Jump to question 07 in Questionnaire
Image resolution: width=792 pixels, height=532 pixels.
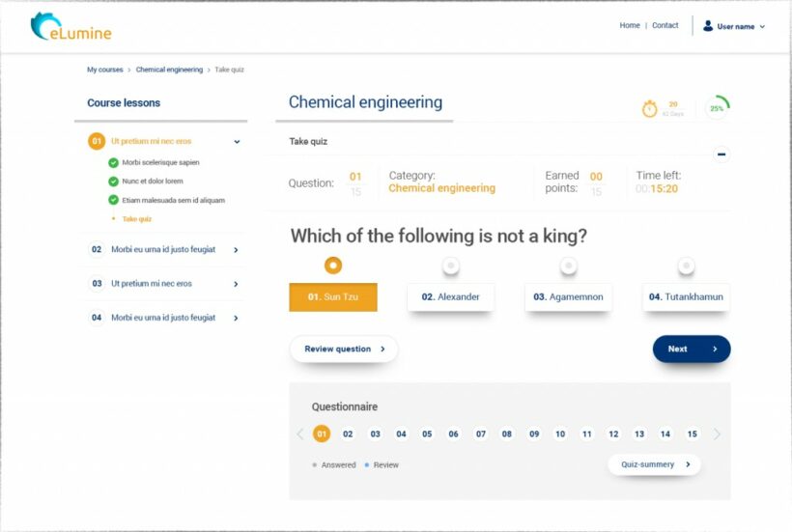click(x=480, y=434)
